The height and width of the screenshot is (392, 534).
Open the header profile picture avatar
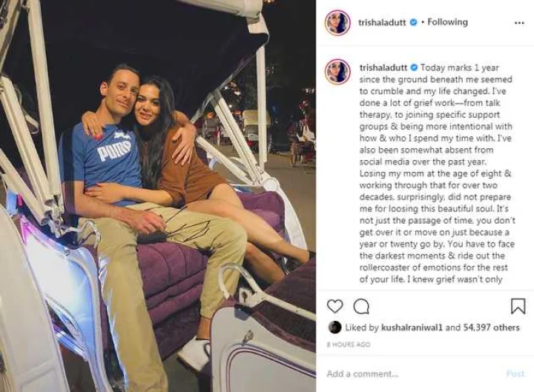[x=337, y=23]
